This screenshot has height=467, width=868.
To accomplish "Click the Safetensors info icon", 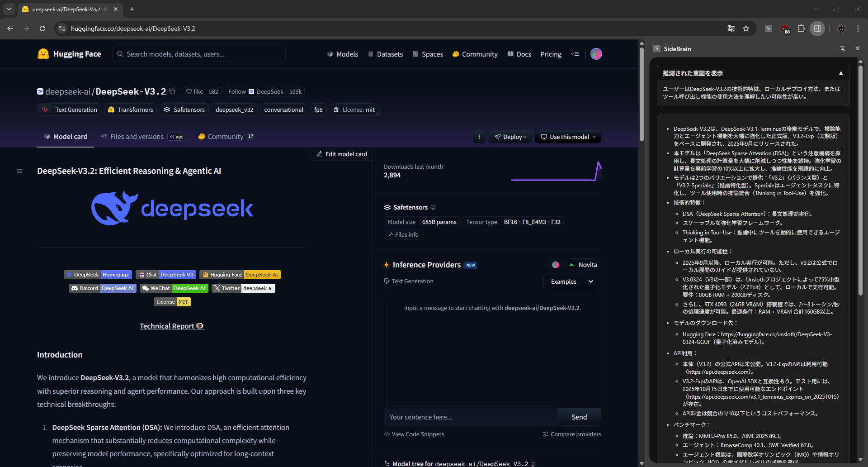I will point(433,207).
